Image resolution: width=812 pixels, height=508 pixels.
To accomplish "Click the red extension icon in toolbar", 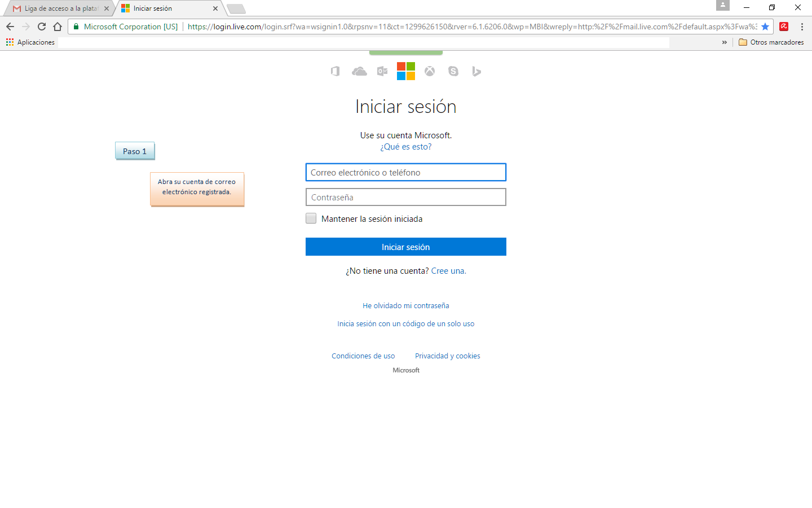I will pos(784,27).
